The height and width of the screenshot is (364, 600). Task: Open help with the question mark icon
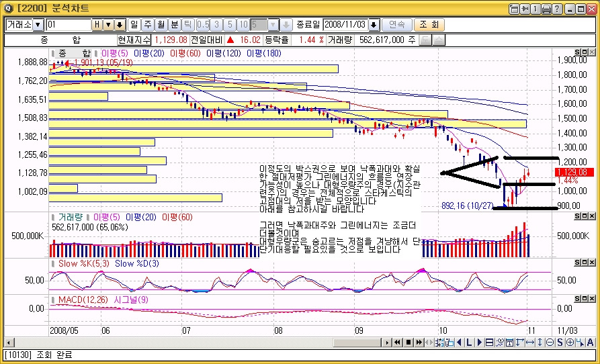557,9
